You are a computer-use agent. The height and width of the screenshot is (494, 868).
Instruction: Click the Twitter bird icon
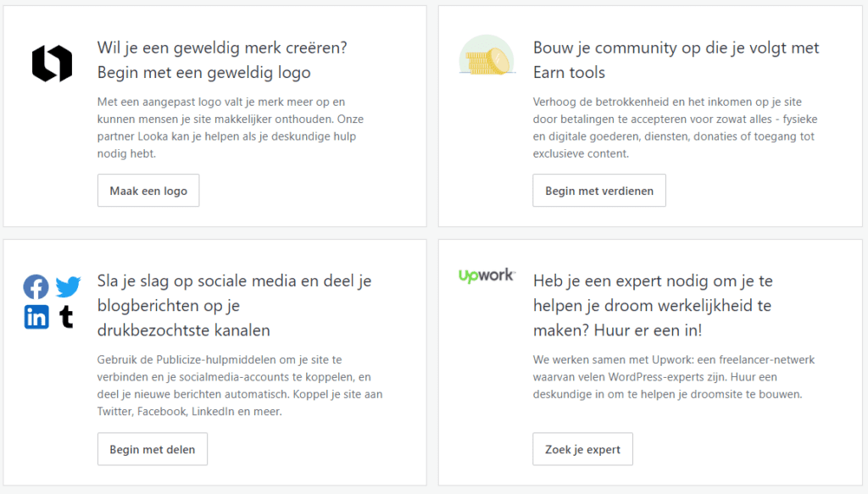68,286
